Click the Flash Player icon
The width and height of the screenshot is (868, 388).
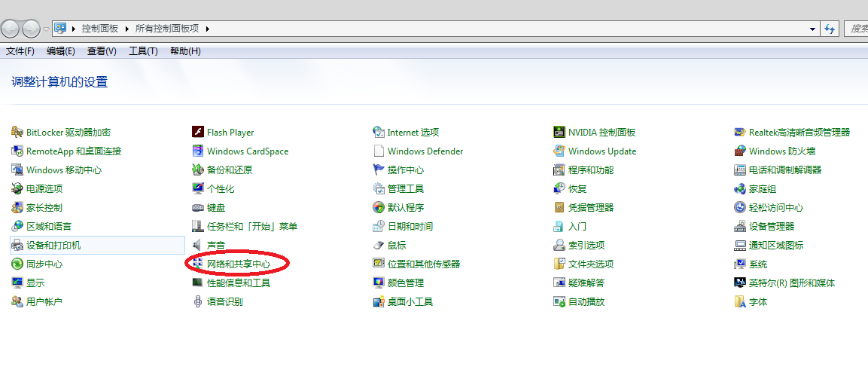coord(198,132)
